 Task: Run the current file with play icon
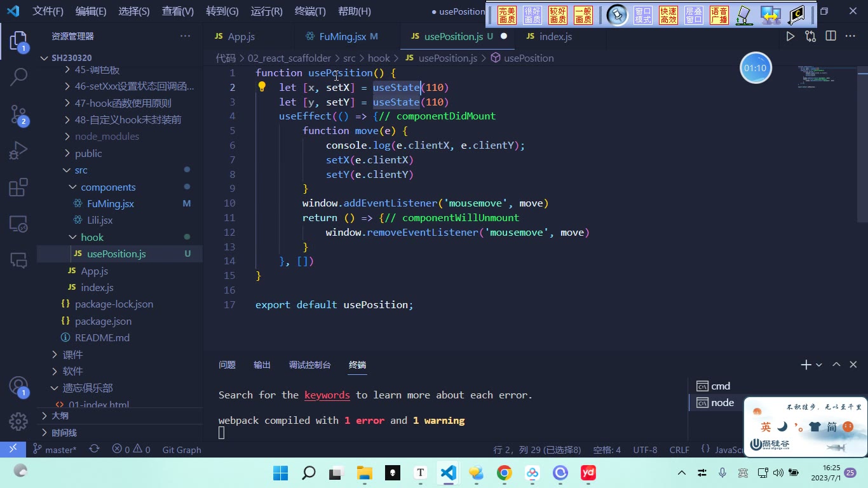coord(790,36)
